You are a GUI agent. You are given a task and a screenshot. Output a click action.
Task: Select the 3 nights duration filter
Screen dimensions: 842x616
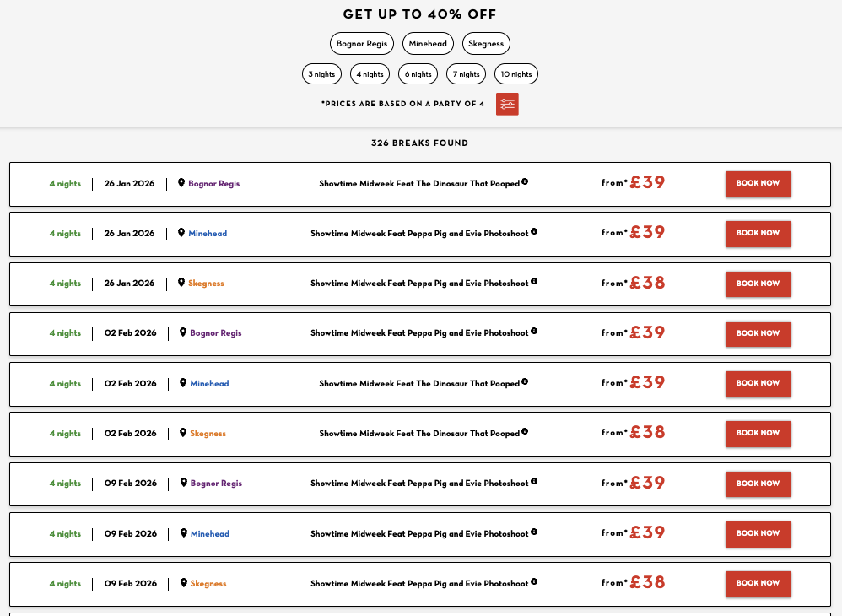coord(321,74)
